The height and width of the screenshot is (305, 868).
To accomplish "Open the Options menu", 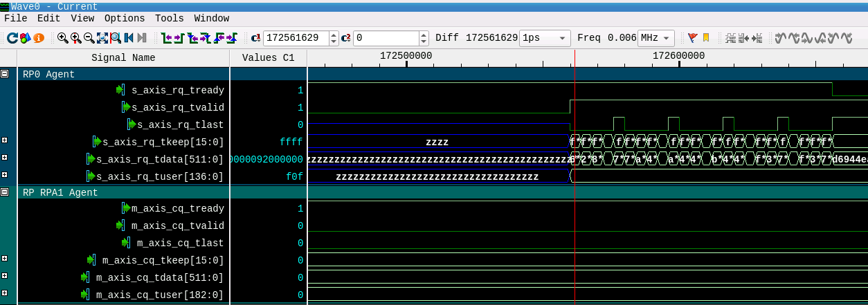I will pos(125,19).
